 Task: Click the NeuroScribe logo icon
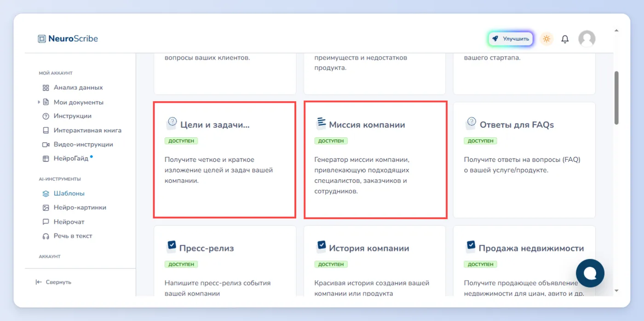[42, 39]
